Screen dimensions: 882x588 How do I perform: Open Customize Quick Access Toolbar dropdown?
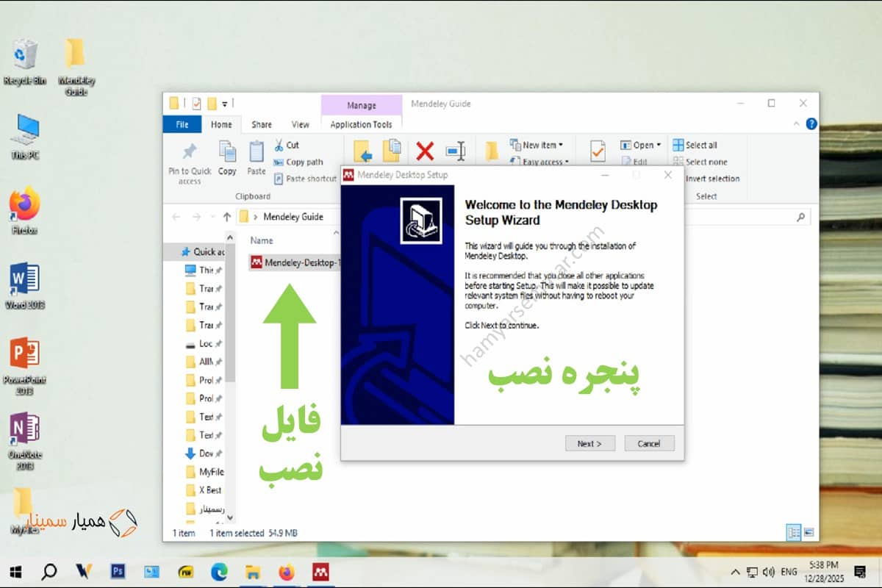click(225, 104)
